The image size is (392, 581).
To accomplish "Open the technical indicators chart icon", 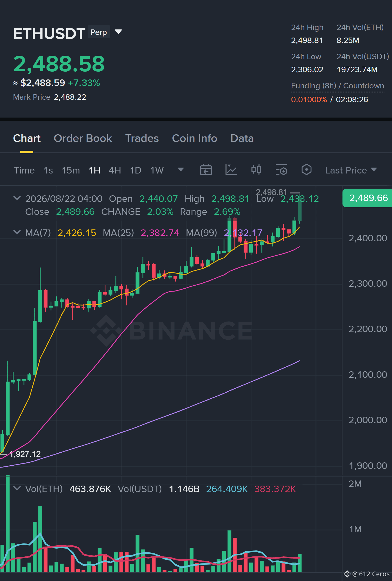I will (231, 170).
